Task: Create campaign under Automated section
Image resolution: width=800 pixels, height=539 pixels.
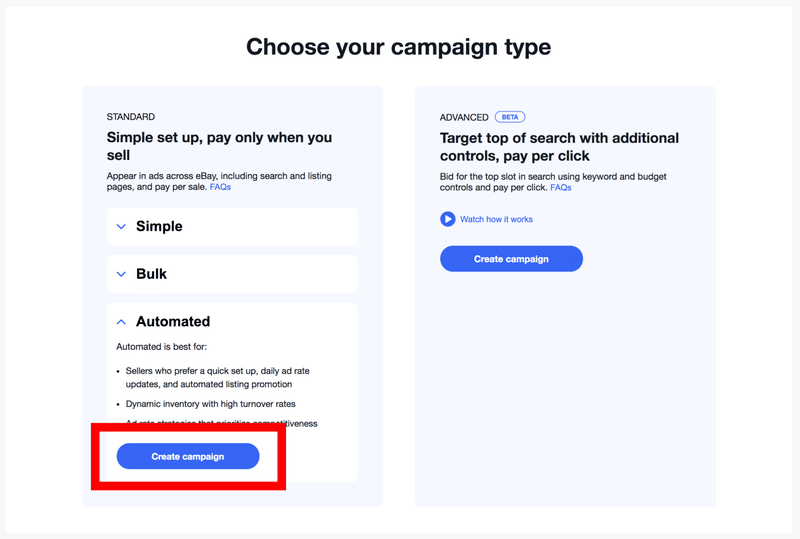Action: [x=188, y=456]
